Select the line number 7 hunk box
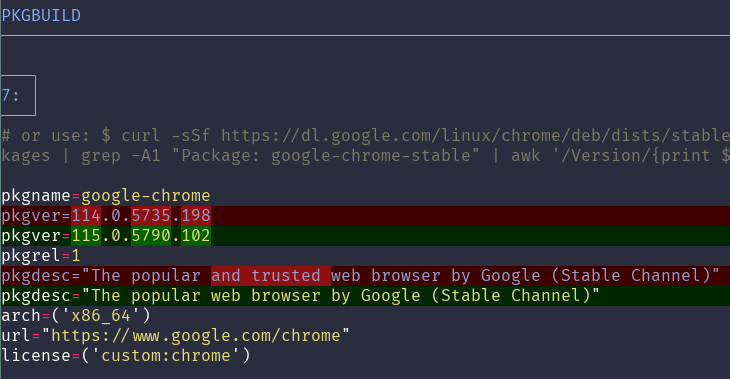The image size is (730, 379). coord(18,95)
